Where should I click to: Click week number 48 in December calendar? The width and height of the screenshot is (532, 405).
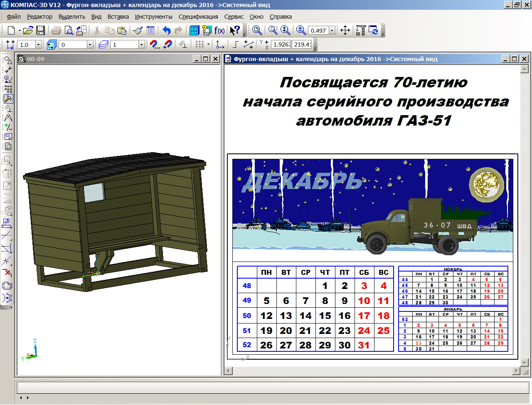[247, 286]
